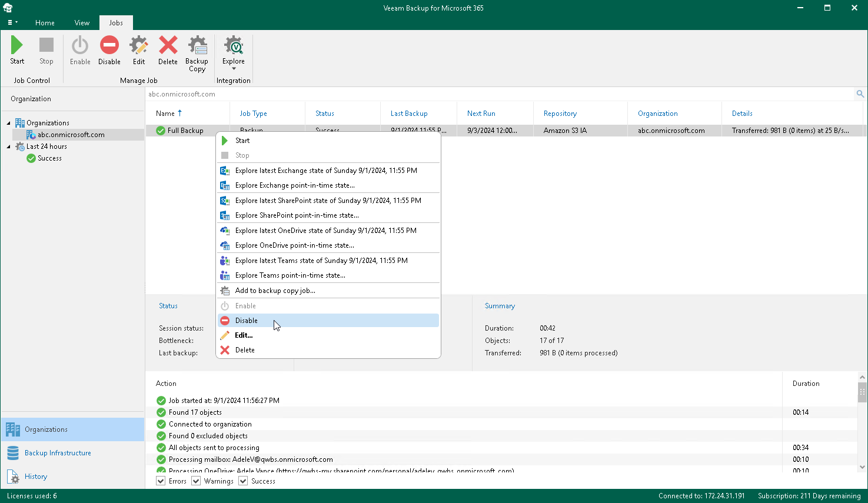Screen dimensions: 868x503
Task: Click the search magnifier icon
Action: (860, 94)
